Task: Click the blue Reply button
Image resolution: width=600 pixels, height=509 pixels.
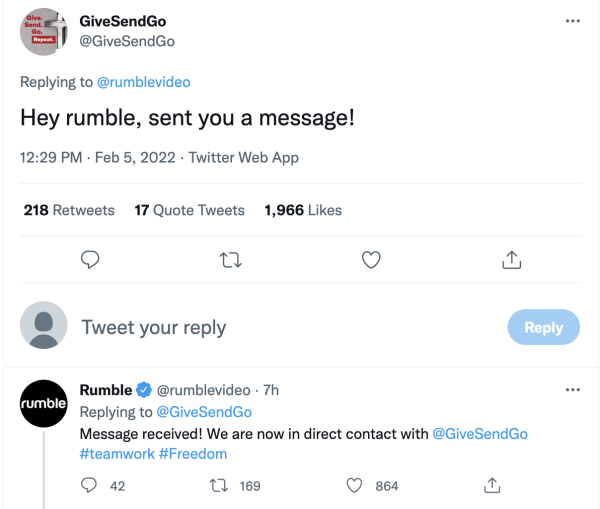Action: 543,327
